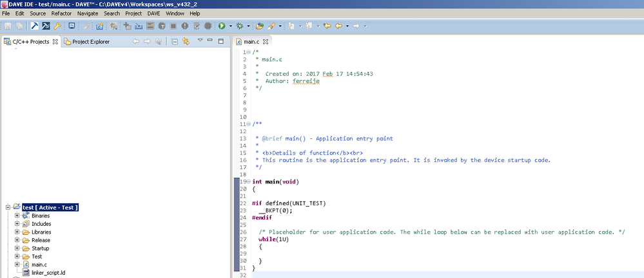Expand the Includes node

(x=17, y=224)
